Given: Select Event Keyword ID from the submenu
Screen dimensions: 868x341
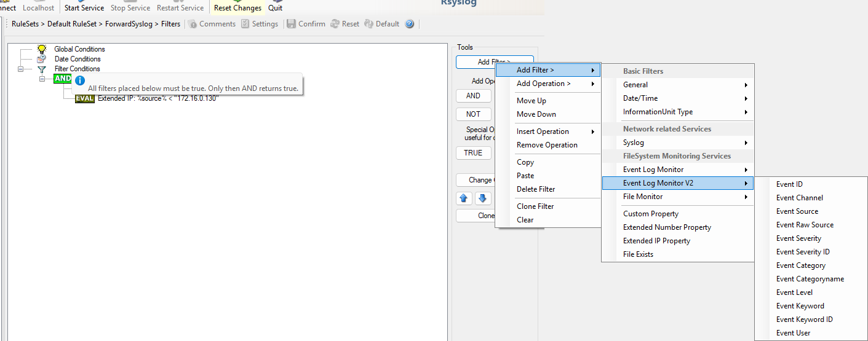Looking at the screenshot, I should pos(811,319).
